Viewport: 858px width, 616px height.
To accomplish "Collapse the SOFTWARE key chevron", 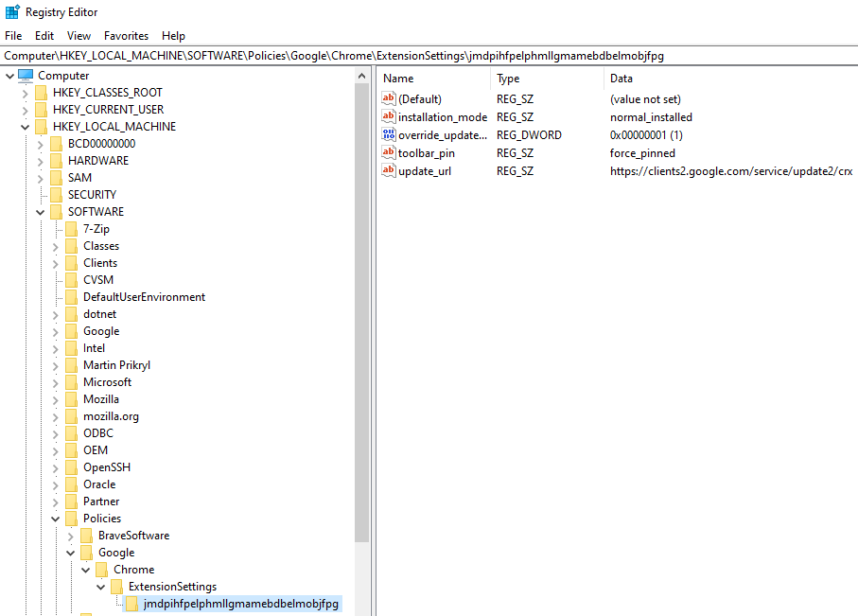I will (x=40, y=213).
